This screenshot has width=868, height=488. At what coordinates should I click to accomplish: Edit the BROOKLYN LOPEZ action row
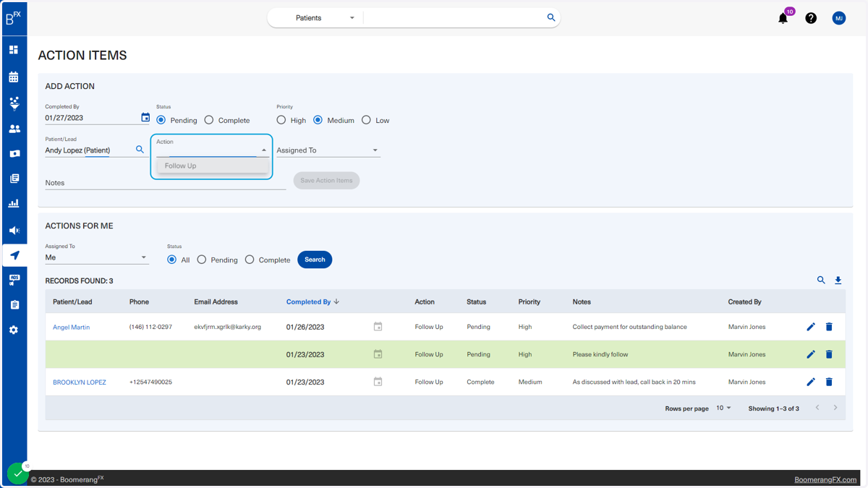click(811, 382)
